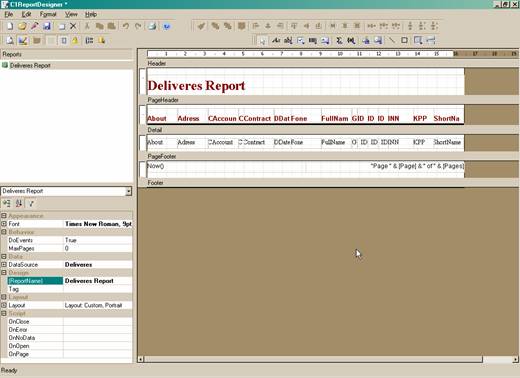Click the black X Delete icon
The width and height of the screenshot is (520, 378).
coord(73,26)
